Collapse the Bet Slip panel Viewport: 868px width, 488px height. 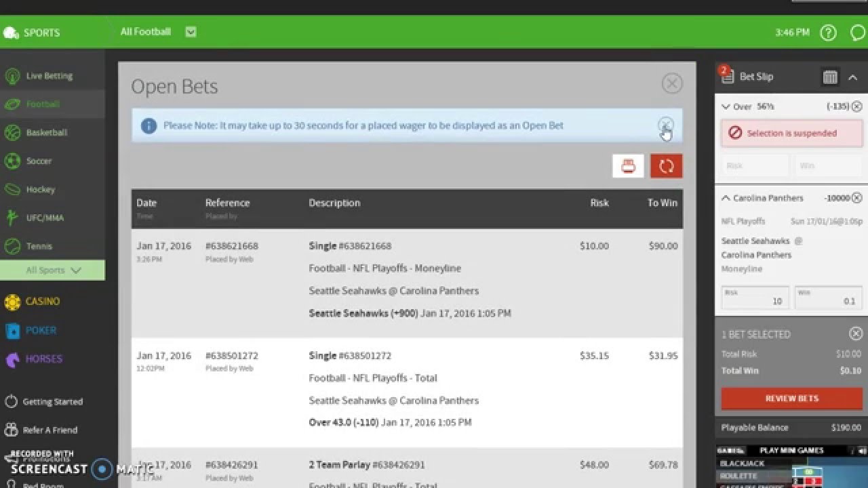tap(853, 77)
